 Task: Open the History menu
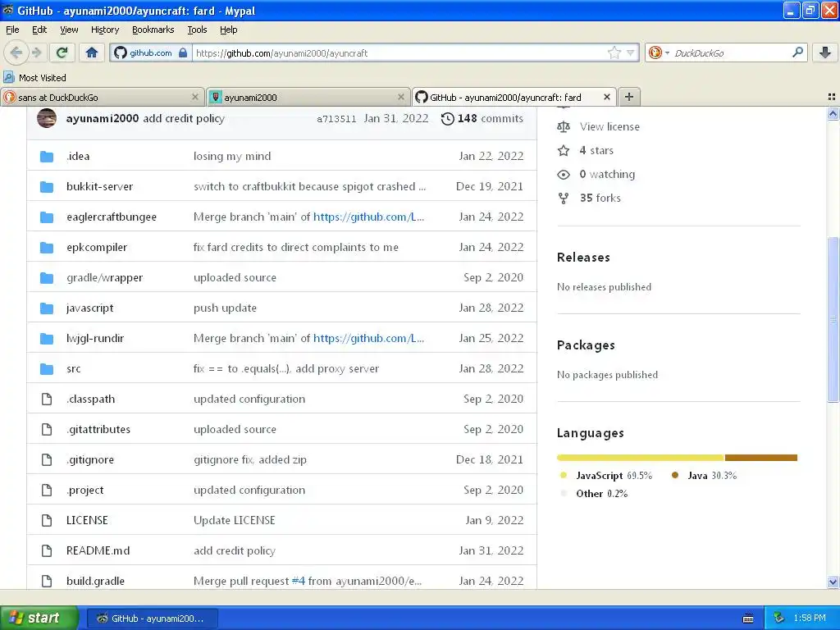click(104, 30)
